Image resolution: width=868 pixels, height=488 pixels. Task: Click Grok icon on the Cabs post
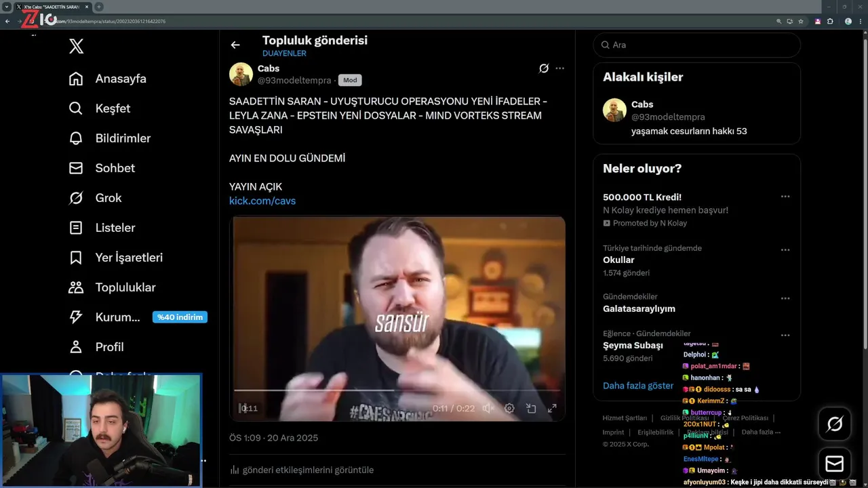(544, 68)
